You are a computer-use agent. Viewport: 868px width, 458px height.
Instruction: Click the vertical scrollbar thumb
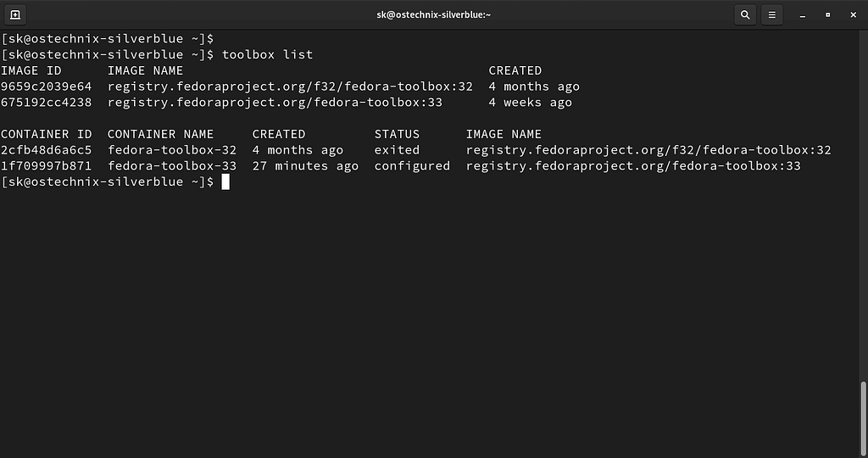863,417
